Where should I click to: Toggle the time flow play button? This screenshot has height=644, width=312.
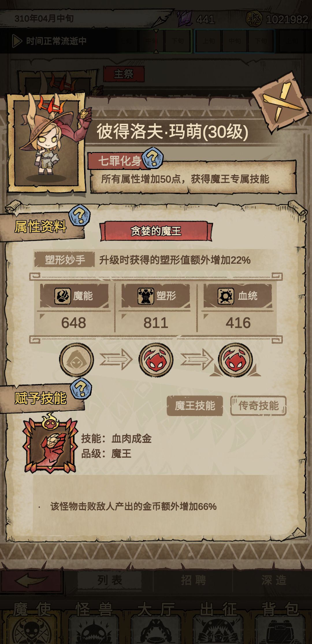(x=17, y=41)
